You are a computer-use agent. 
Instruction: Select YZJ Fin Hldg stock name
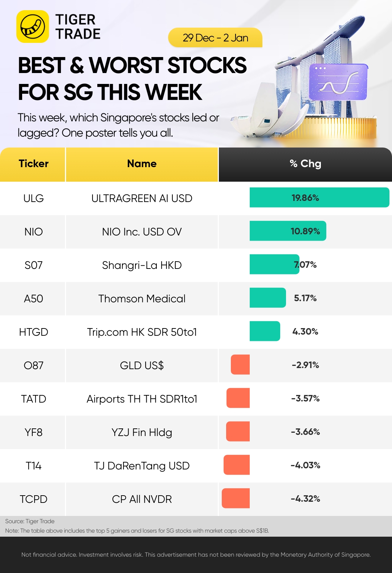142,432
